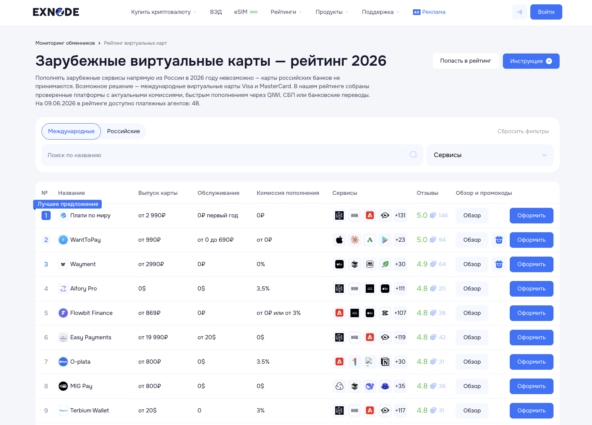Screen dimensions: 592x425
Task: Open Обзор for Aifory Pro
Action: pyautogui.click(x=472, y=288)
